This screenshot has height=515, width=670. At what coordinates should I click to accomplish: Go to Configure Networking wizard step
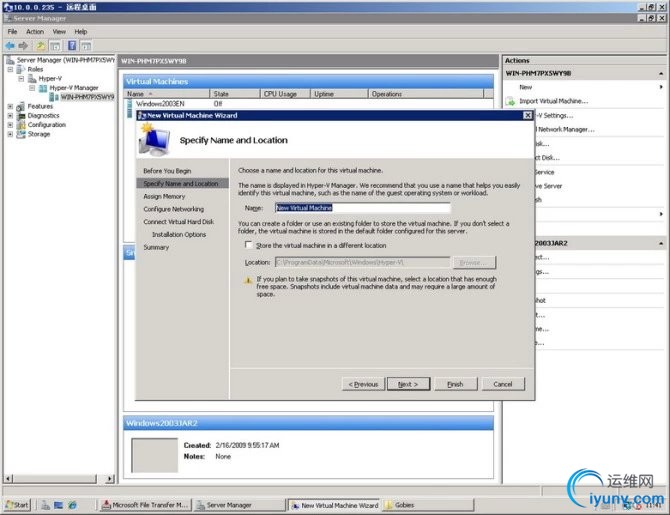(173, 209)
